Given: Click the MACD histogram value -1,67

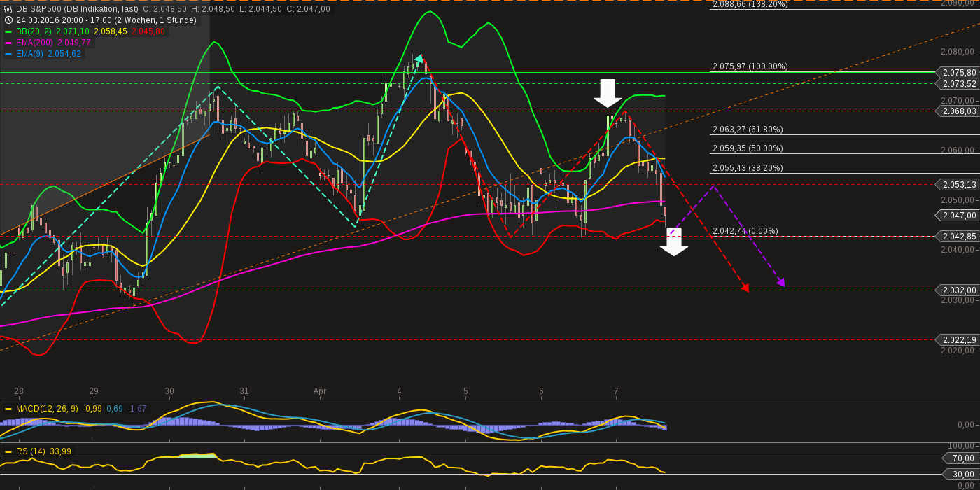Looking at the screenshot, I should (x=136, y=409).
